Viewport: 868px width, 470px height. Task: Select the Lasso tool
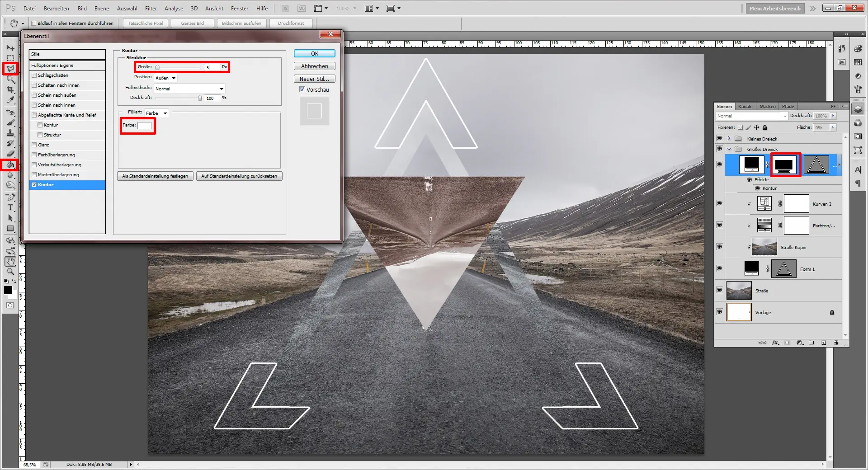click(10, 69)
